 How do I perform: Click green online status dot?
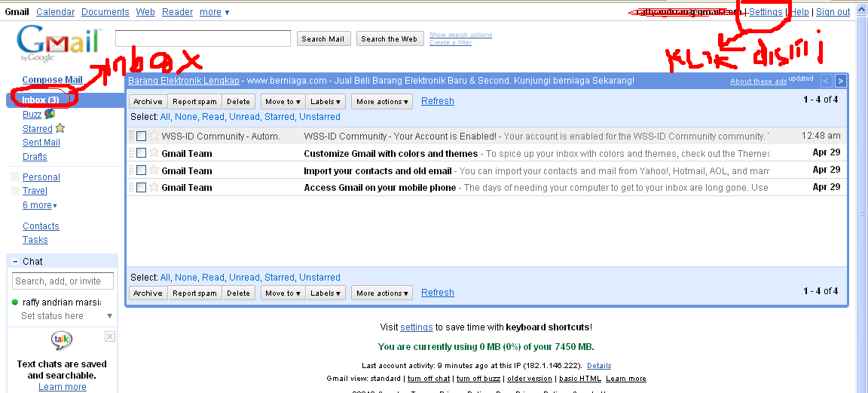point(15,302)
